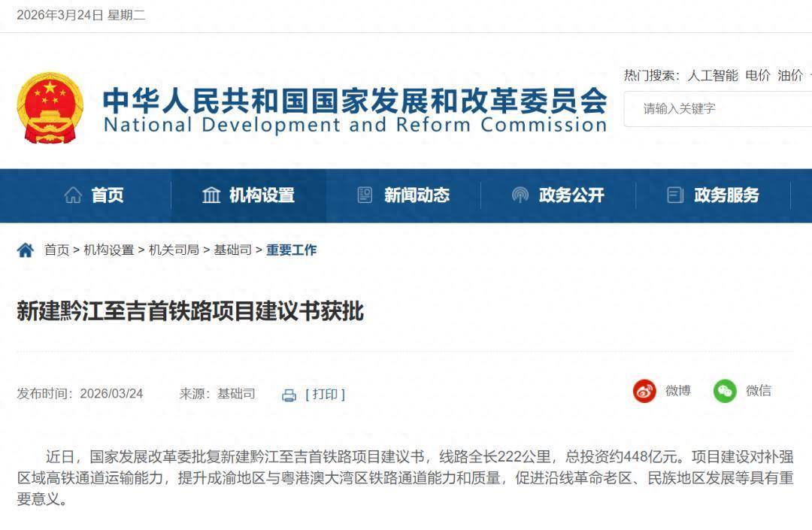Navigate to 基础司 breadcrumb link

(232, 250)
